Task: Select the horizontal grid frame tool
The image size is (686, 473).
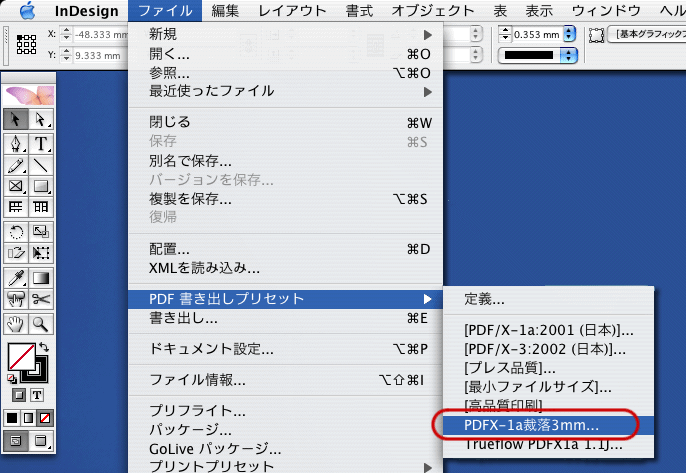Action: tap(16, 207)
